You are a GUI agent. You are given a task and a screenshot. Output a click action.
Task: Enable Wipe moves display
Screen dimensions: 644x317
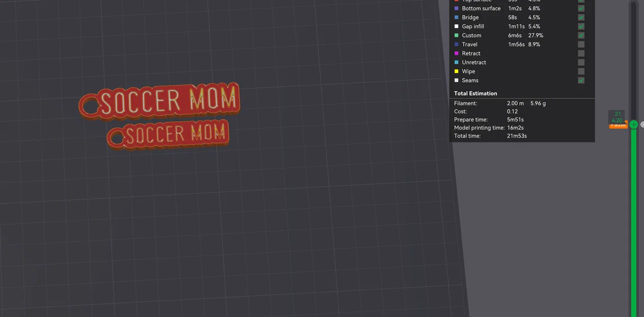pos(581,71)
